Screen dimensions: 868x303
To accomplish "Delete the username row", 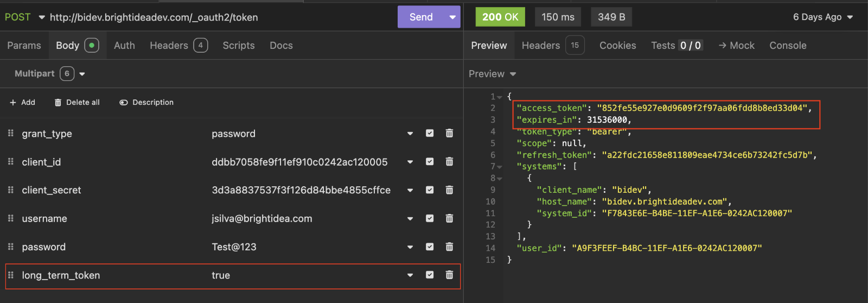I will point(449,218).
